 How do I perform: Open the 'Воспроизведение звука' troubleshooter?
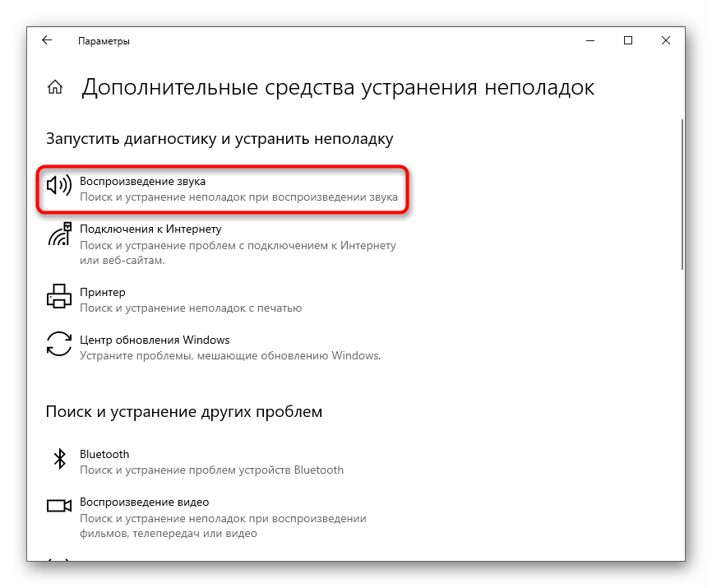[x=142, y=181]
